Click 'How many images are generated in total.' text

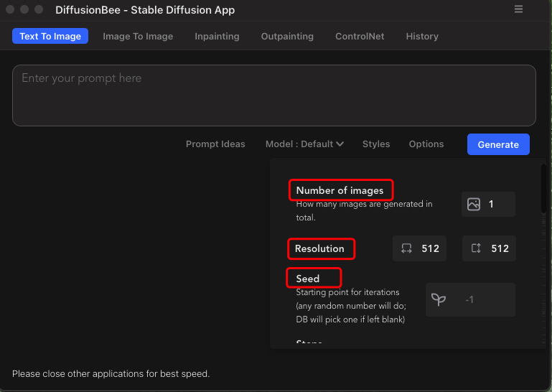point(364,210)
